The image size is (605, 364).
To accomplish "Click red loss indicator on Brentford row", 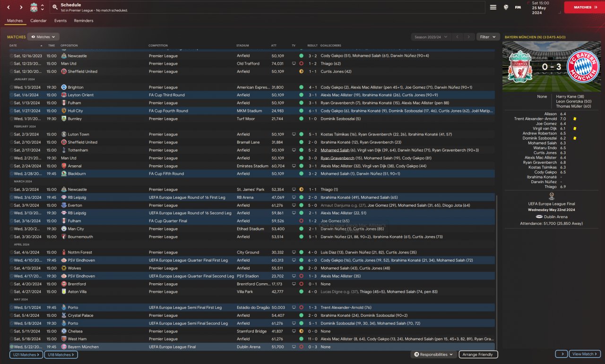I will (x=301, y=284).
